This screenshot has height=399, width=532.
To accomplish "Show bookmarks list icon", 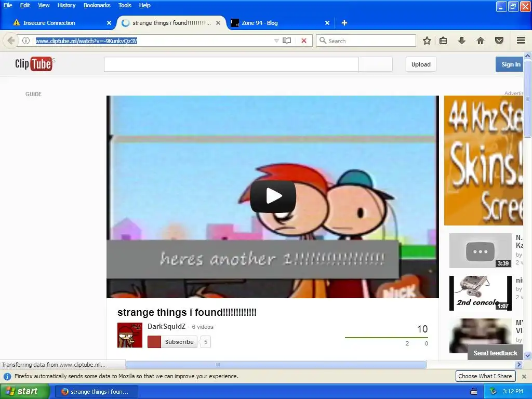I will click(x=443, y=41).
